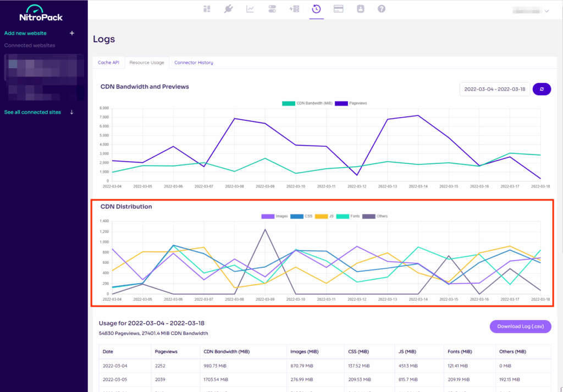
Task: Open the date range picker field
Action: point(494,89)
